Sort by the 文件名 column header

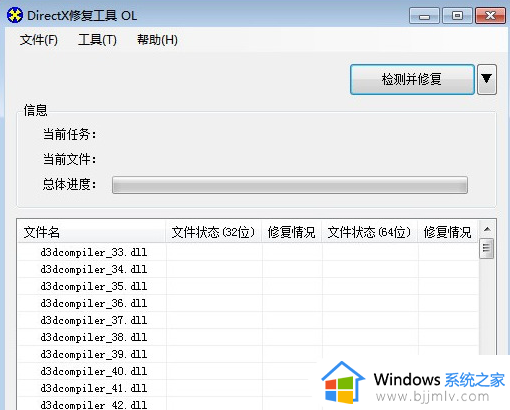point(91,232)
